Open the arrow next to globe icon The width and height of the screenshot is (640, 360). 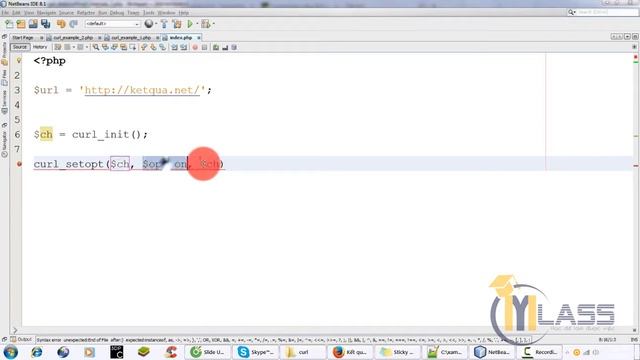tap(156, 24)
